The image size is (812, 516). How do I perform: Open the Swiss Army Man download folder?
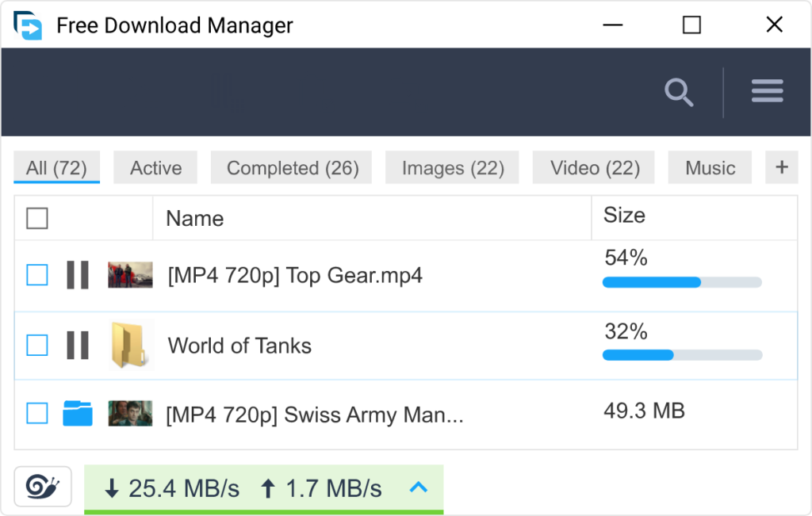click(x=77, y=414)
